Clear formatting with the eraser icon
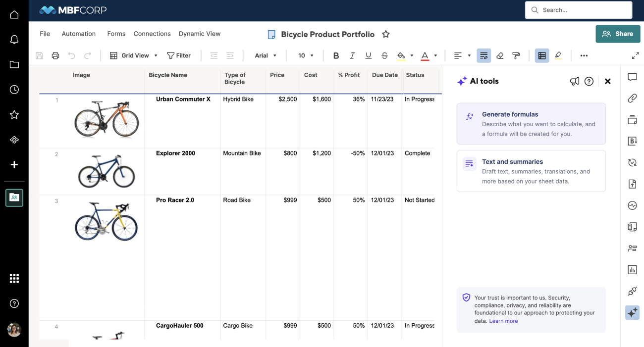Screen dimensions: 644x347 pyautogui.click(x=500, y=55)
